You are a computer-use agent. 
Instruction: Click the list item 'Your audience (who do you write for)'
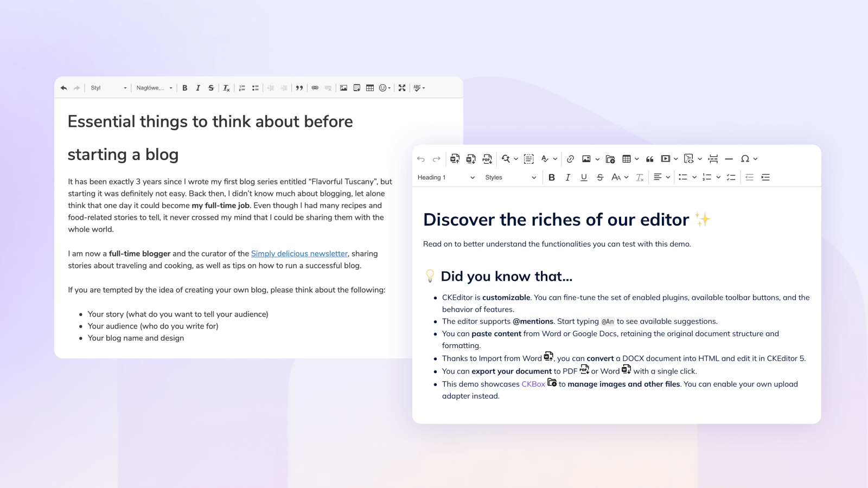tap(153, 326)
